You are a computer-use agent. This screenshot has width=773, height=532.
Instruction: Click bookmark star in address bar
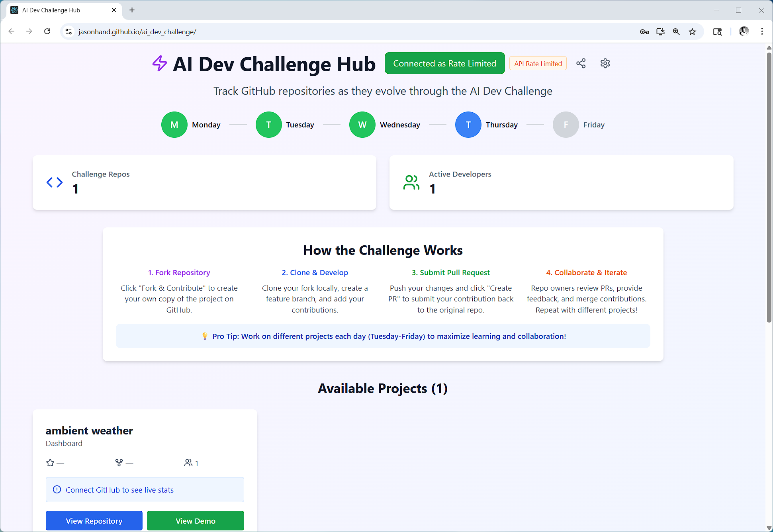693,32
